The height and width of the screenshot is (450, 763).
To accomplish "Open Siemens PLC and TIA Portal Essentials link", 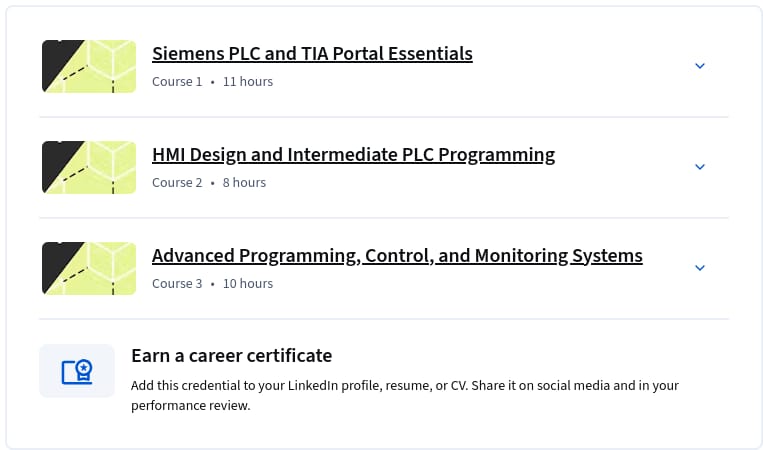I will point(312,54).
